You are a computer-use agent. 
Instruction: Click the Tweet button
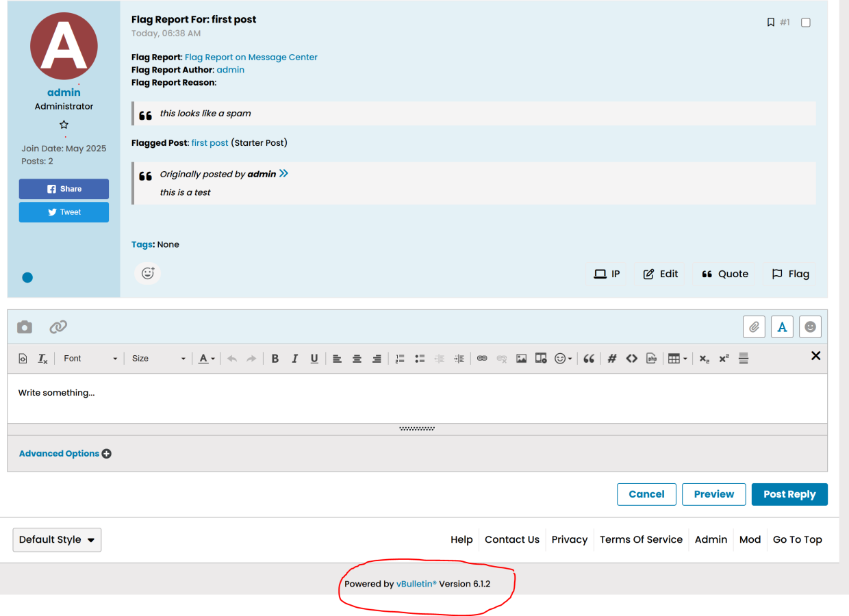64,212
